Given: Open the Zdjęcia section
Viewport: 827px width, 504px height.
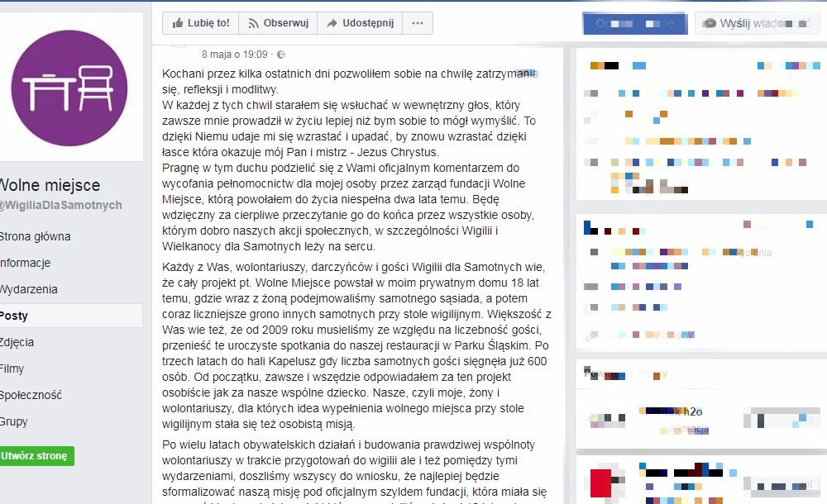Looking at the screenshot, I should pyautogui.click(x=17, y=342).
